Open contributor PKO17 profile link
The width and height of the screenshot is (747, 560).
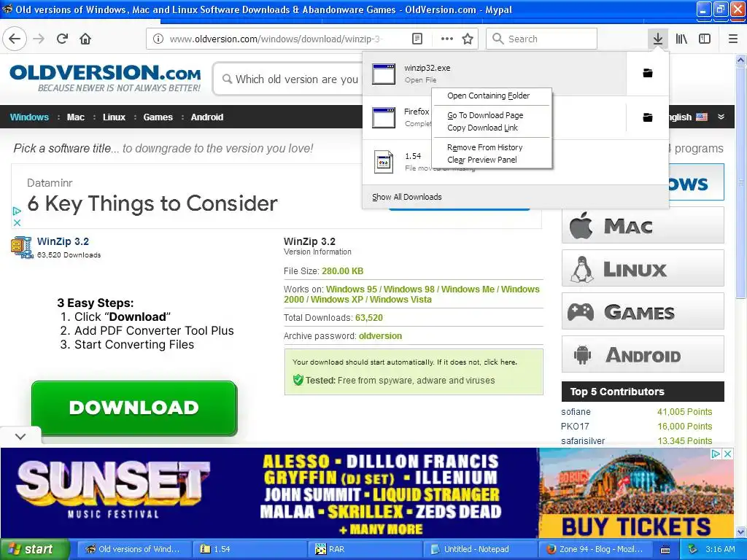click(x=575, y=426)
